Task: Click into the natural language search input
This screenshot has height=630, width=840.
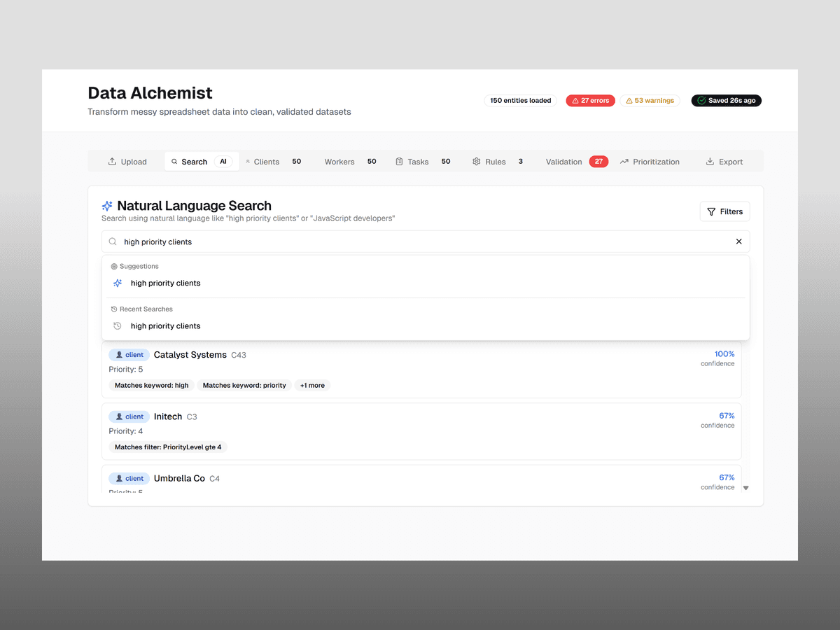Action: (426, 241)
